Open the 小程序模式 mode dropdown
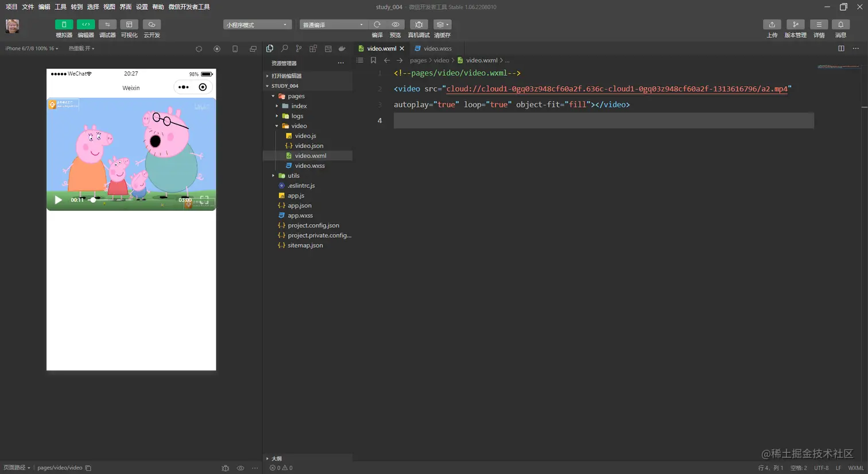The image size is (868, 474). [257, 25]
